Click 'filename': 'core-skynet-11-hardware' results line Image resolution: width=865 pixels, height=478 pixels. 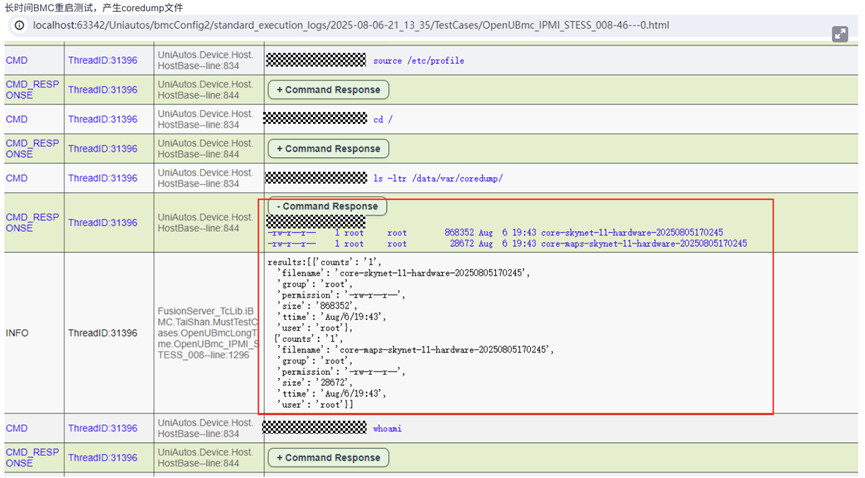click(403, 273)
